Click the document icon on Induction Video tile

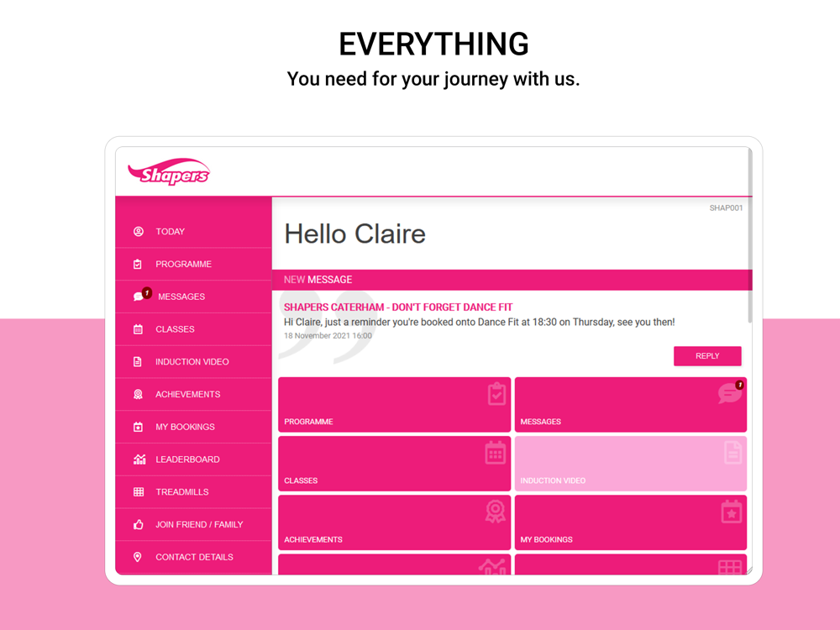pyautogui.click(x=732, y=453)
